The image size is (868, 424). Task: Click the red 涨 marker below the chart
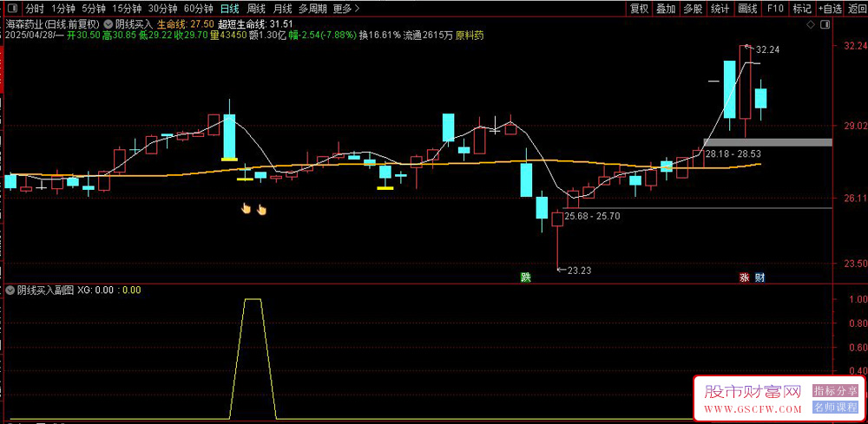pos(745,277)
